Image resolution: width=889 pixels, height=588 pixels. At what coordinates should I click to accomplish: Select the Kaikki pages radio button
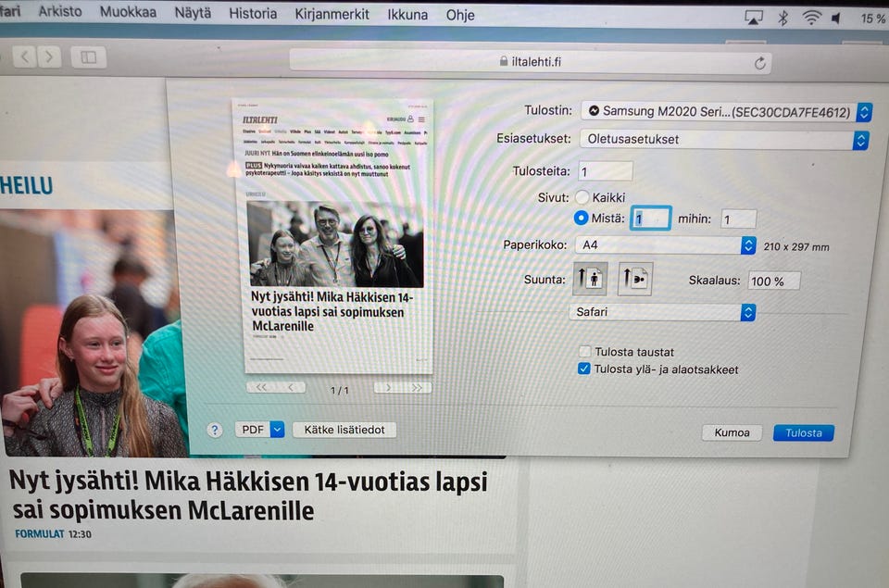[582, 197]
